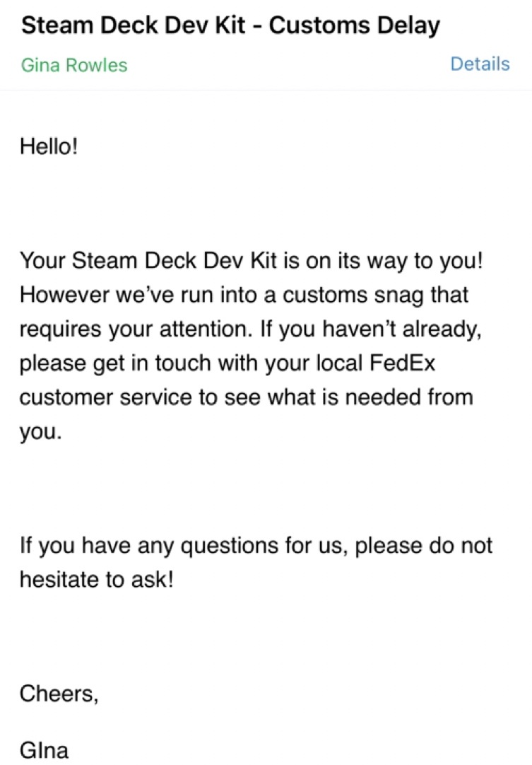Tap sender name Gina Rowles
Viewport: 532px width, 765px height.
tap(74, 65)
